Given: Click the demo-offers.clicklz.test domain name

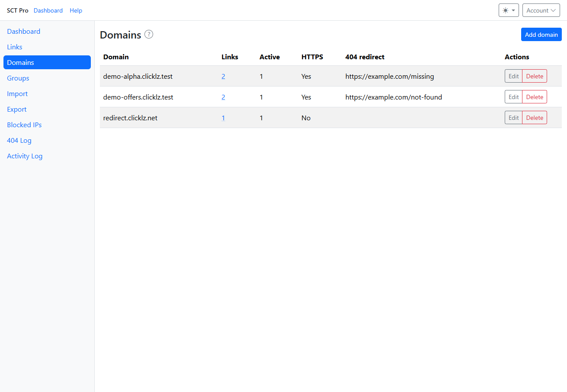Looking at the screenshot, I should [138, 97].
